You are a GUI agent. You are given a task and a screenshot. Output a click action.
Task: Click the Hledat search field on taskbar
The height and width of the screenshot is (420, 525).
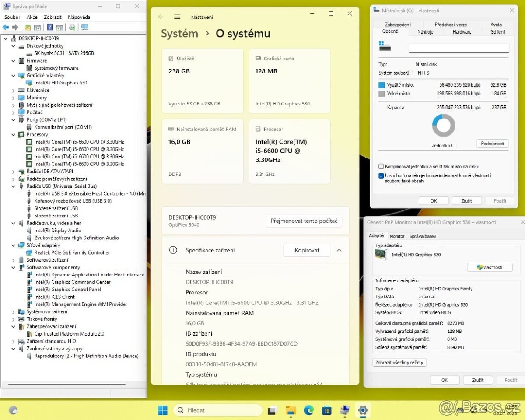(219, 410)
